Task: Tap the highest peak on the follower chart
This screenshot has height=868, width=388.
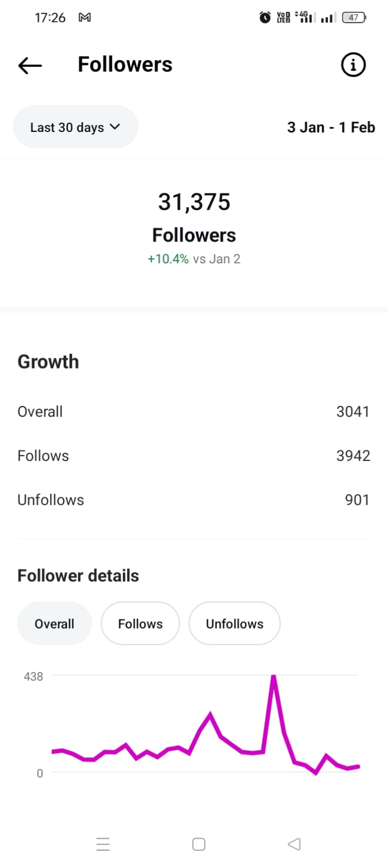Action: pyautogui.click(x=274, y=677)
